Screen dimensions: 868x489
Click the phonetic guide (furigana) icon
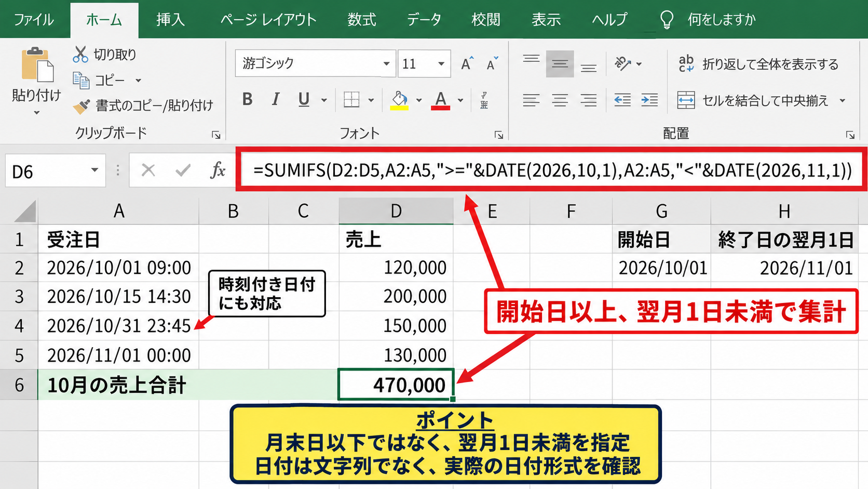click(484, 100)
